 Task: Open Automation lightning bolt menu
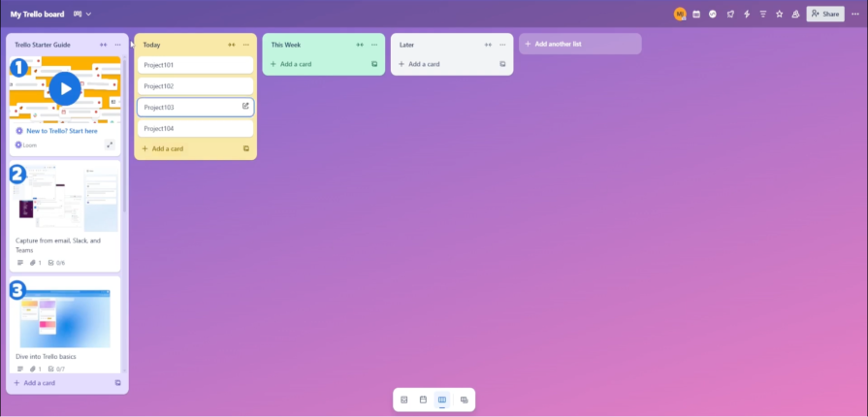point(747,14)
